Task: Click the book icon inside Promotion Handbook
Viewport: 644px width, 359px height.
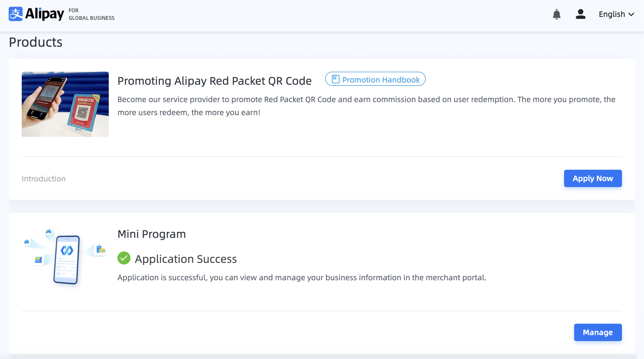Action: [x=335, y=79]
